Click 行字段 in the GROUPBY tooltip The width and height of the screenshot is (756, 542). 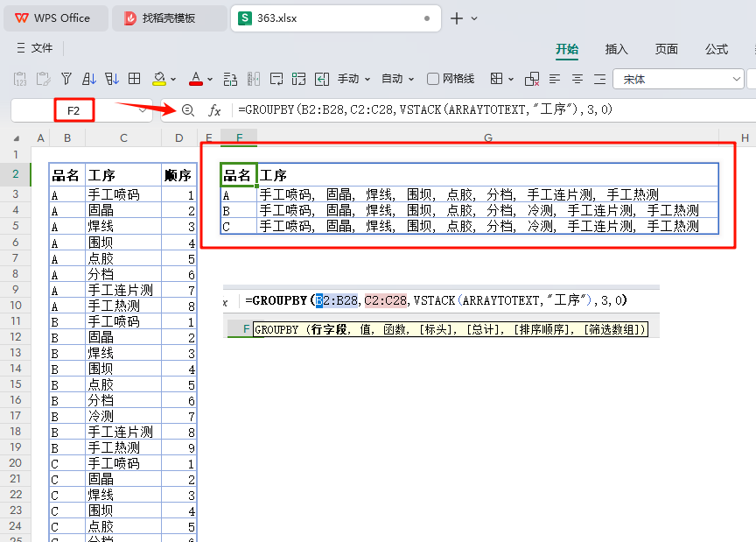(329, 329)
